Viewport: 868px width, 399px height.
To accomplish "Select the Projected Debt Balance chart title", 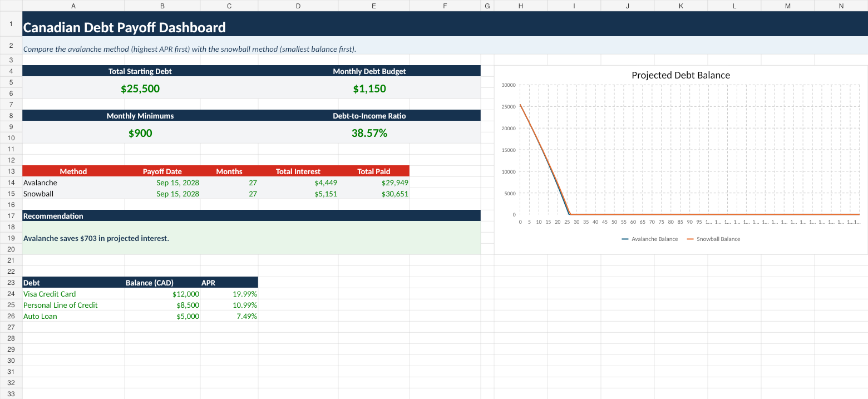I will [x=680, y=75].
